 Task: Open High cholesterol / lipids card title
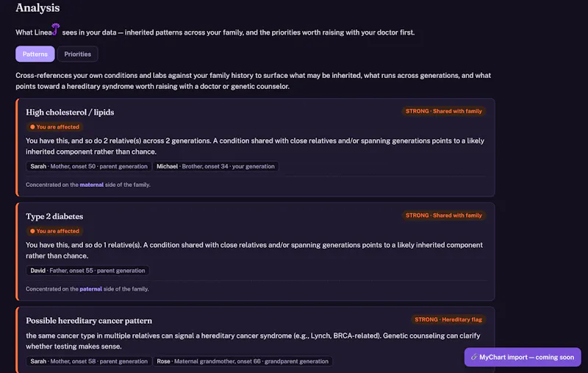(x=70, y=113)
